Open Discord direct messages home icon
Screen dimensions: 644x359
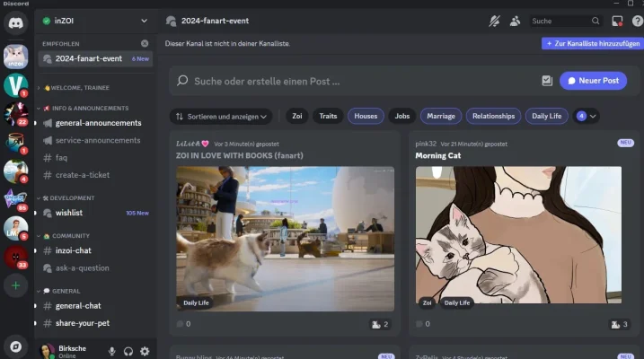[15, 23]
